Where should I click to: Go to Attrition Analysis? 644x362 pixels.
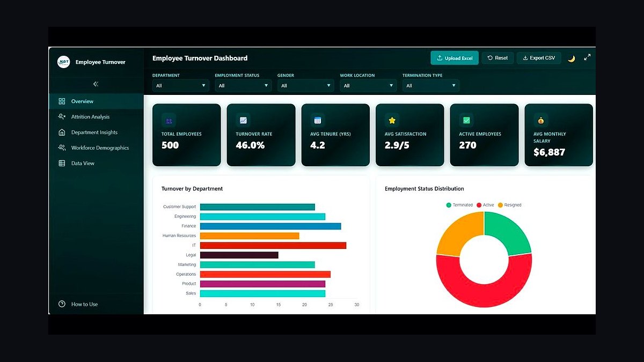tap(96, 117)
